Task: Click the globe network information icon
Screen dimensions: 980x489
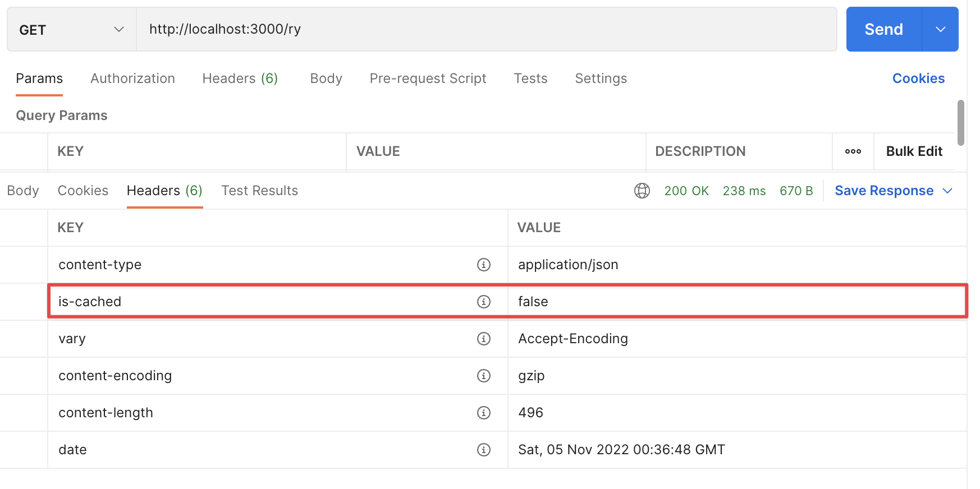Action: [642, 191]
